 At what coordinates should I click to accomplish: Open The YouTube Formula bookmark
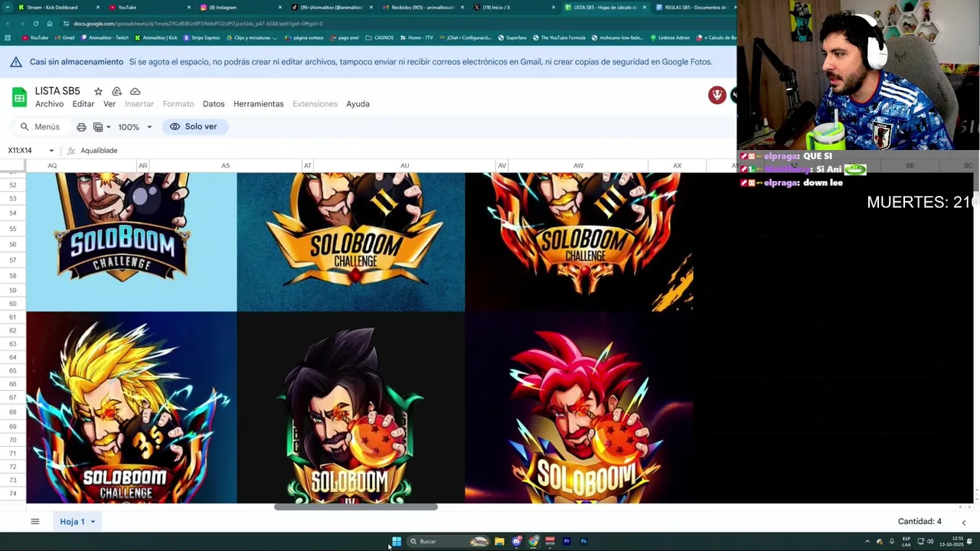click(x=558, y=37)
